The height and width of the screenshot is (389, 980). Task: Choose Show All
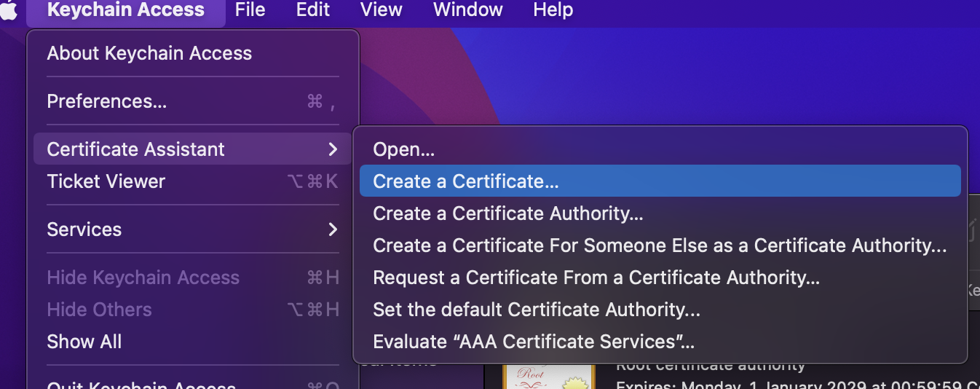84,342
